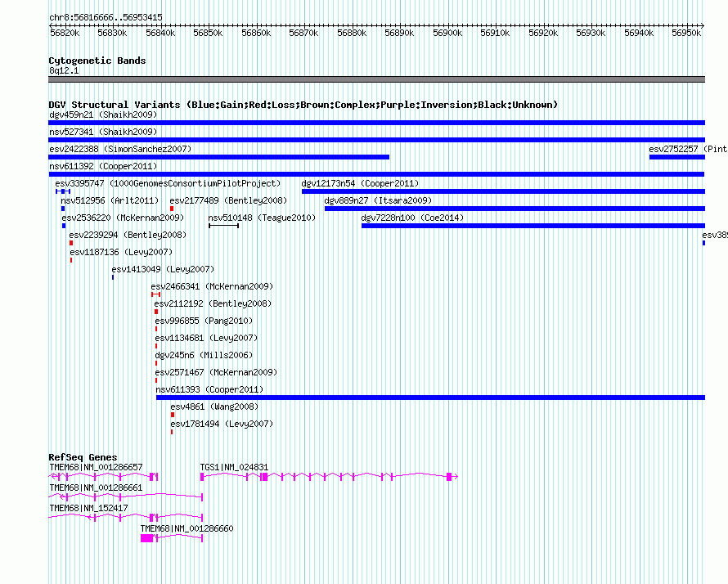Click the blue bar under dgv889n27

pyautogui.click(x=515, y=209)
